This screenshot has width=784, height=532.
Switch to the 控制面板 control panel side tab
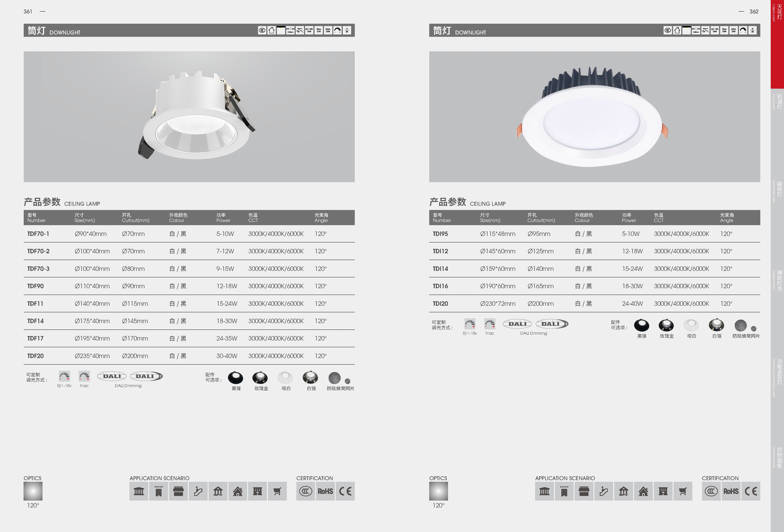pos(779,457)
